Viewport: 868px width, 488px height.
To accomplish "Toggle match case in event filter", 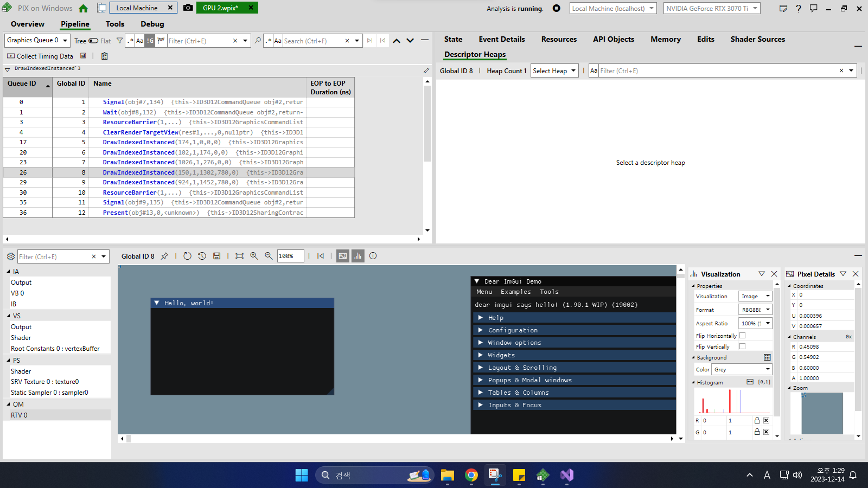I will [x=139, y=41].
